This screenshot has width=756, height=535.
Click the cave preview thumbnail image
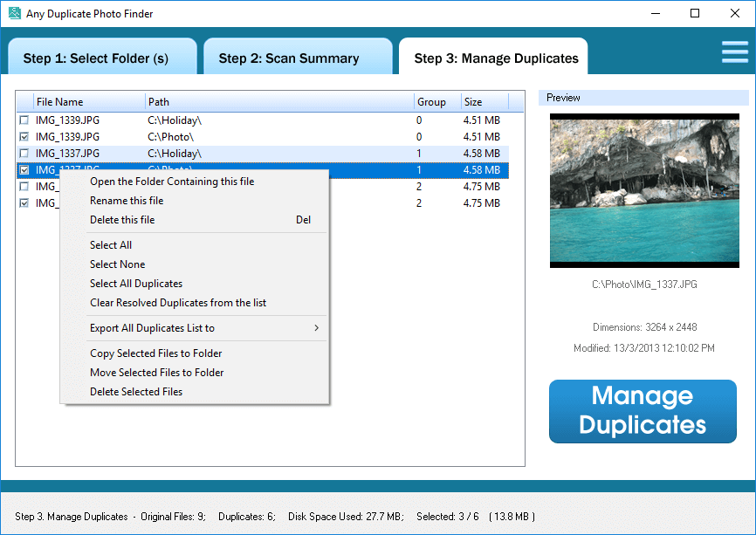click(644, 190)
